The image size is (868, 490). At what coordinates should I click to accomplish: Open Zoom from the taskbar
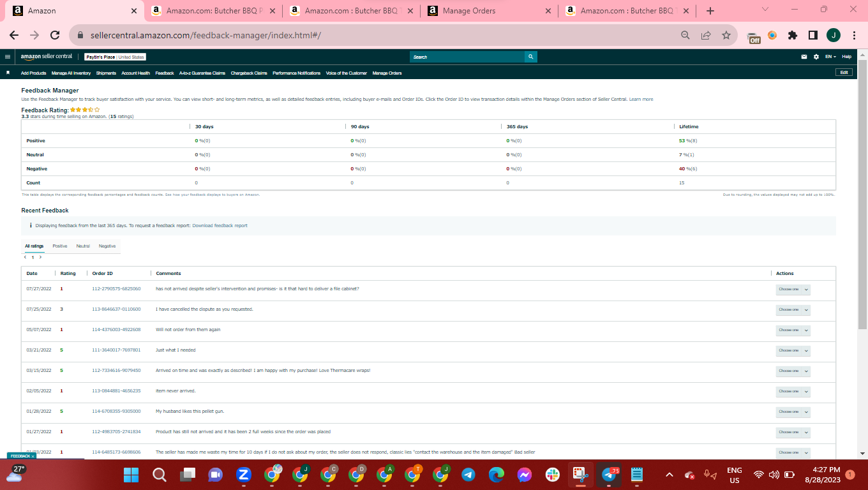point(243,475)
